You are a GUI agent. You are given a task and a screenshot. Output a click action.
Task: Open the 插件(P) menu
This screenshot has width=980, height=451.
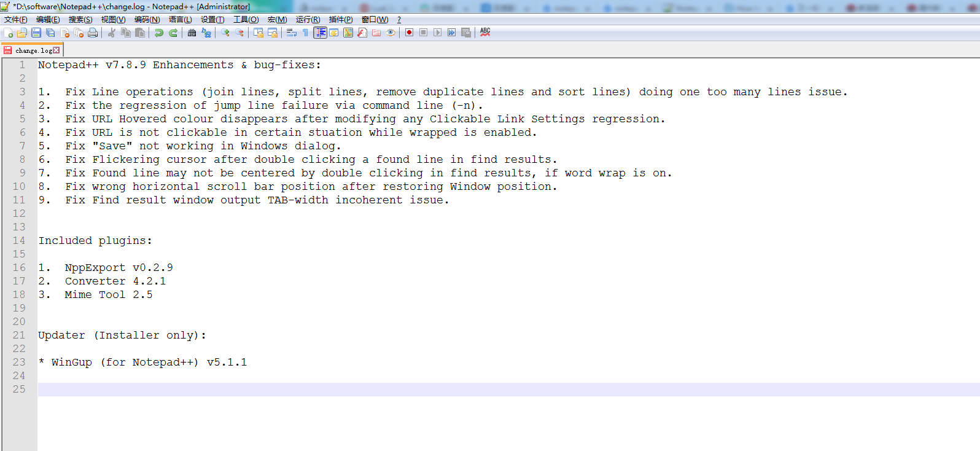[x=341, y=20]
